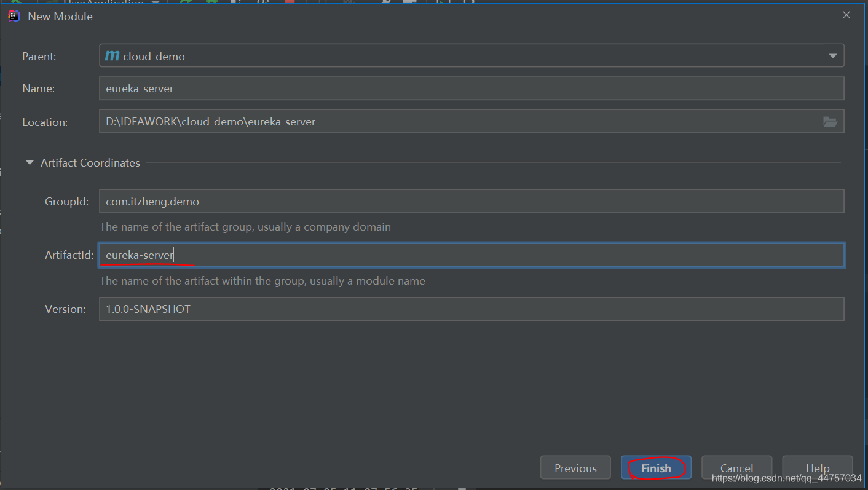Click the Maven icon beside cloud-demo
The height and width of the screenshot is (490, 868).
click(112, 56)
